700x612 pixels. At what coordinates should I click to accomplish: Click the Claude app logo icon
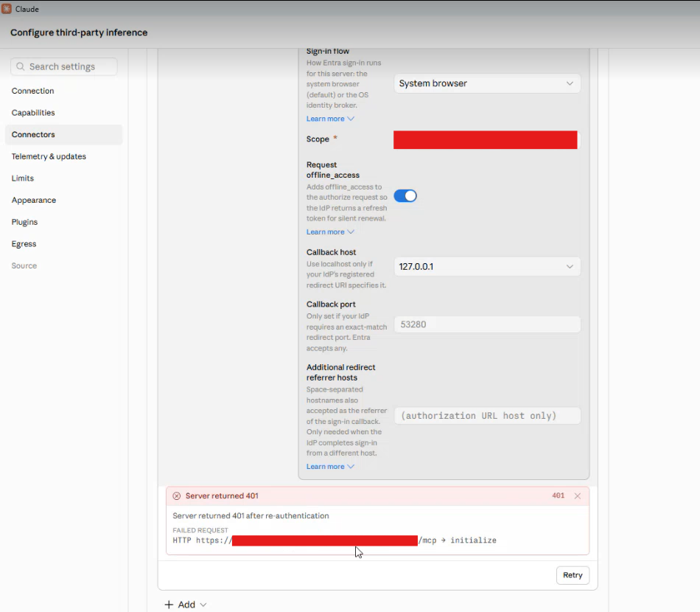click(x=7, y=9)
